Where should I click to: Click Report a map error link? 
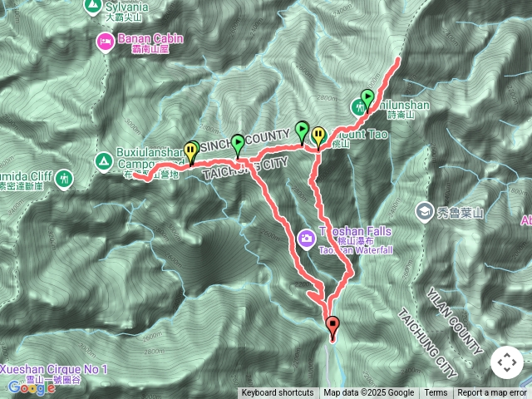coord(492,393)
